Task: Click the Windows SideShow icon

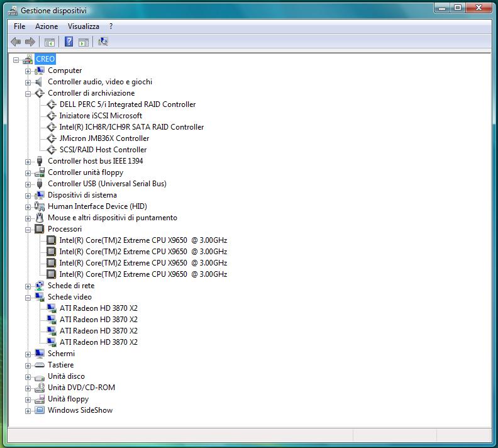Action: coord(40,410)
